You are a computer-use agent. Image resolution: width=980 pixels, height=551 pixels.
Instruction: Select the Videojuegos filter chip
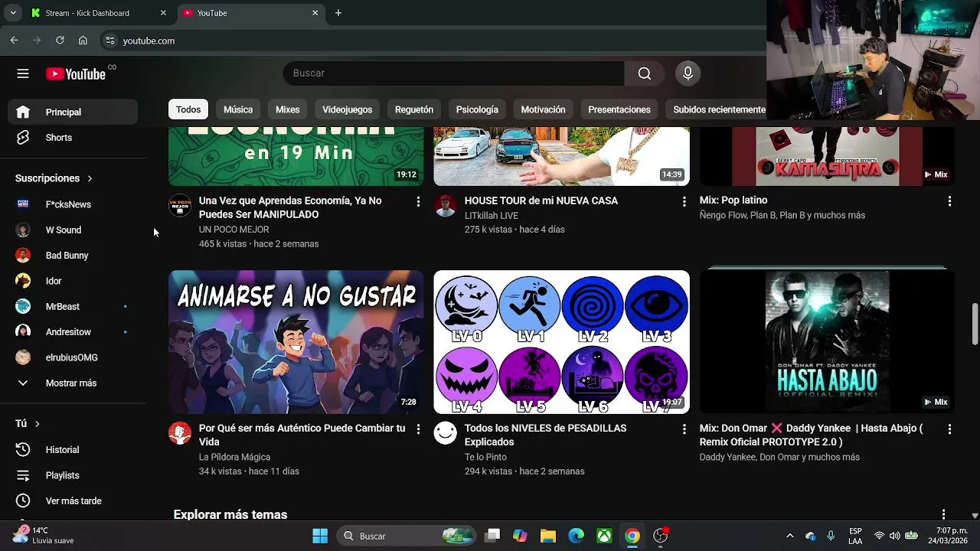[347, 109]
